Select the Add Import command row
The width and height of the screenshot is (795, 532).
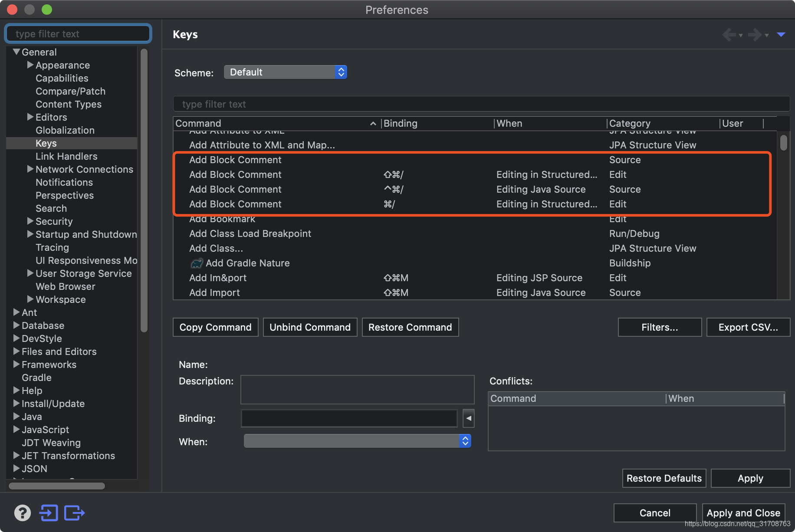(x=475, y=292)
